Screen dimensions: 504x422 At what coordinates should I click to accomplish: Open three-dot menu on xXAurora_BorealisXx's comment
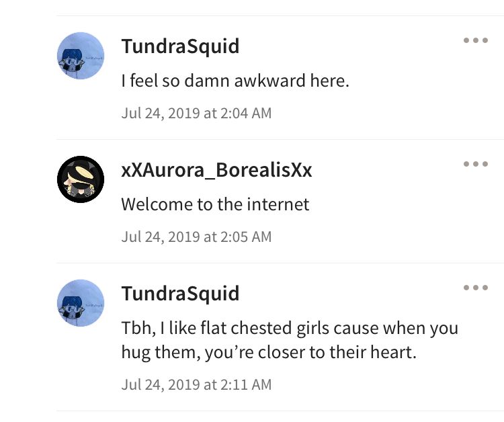pyautogui.click(x=476, y=164)
